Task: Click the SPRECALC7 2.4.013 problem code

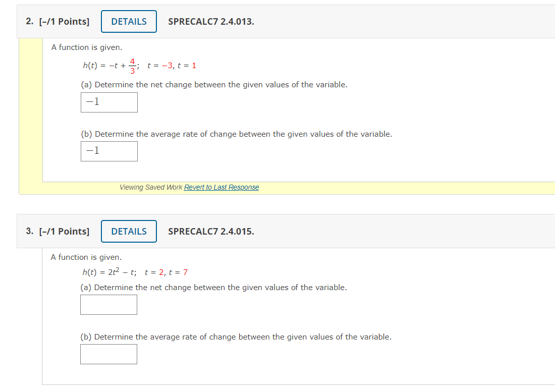Action: click(x=211, y=22)
